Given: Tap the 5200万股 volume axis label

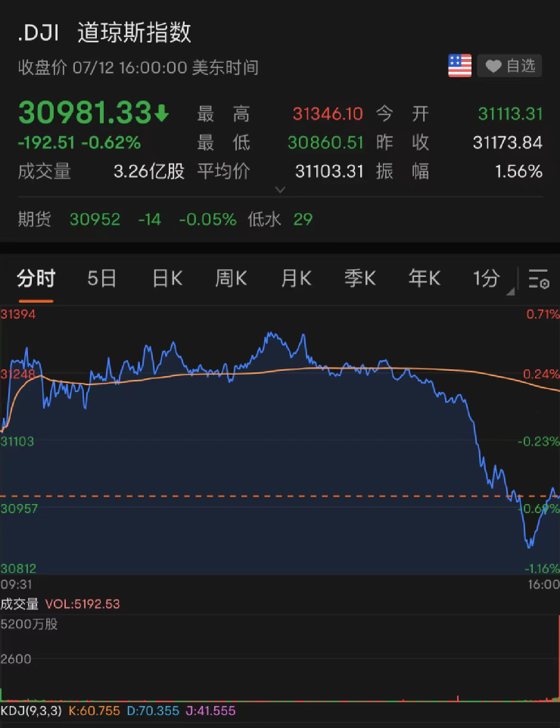Looking at the screenshot, I should 29,624.
